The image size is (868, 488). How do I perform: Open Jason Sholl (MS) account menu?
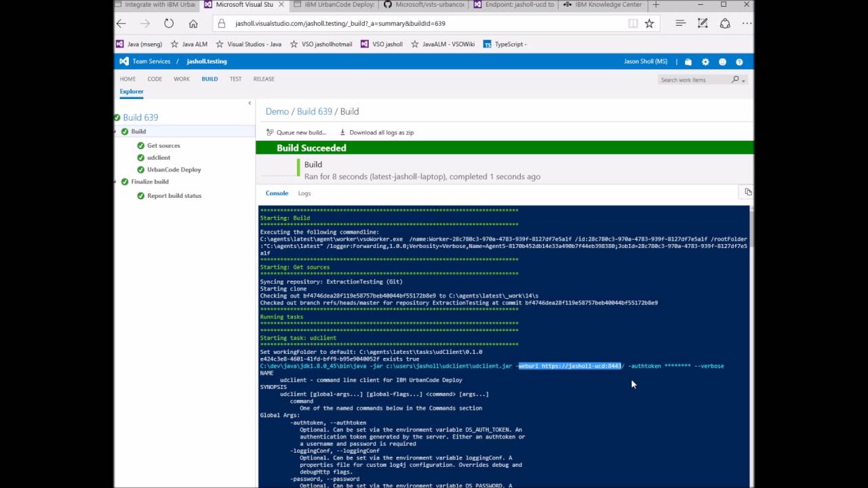tap(646, 62)
